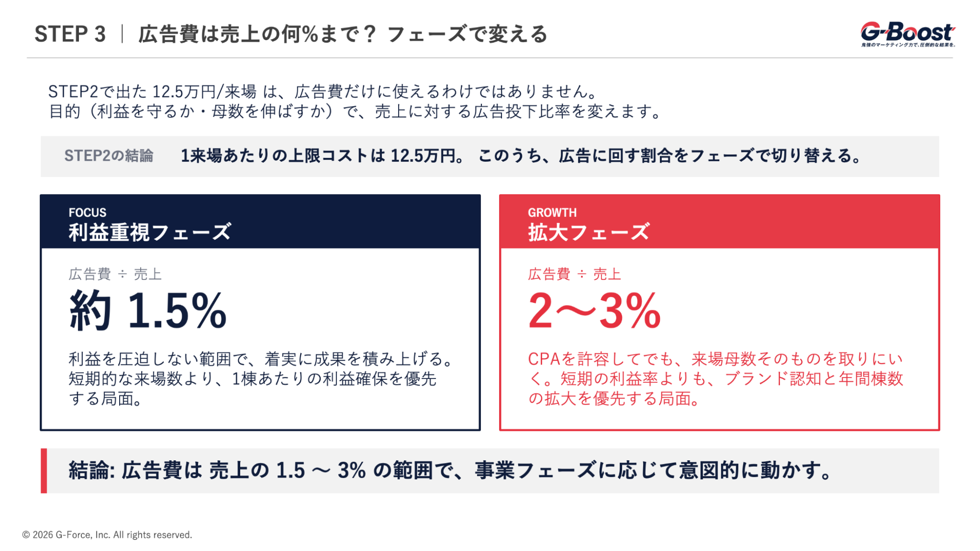This screenshot has height=551, width=980.
Task: Click the 1来場あたりの上限コスト statement
Action: point(521,156)
